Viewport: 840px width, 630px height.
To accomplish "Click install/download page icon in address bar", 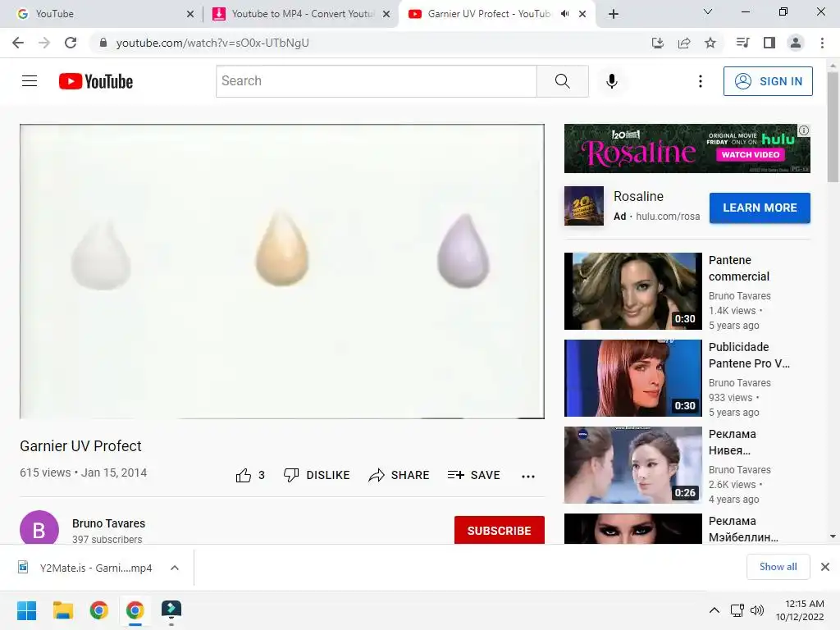I will (x=658, y=43).
